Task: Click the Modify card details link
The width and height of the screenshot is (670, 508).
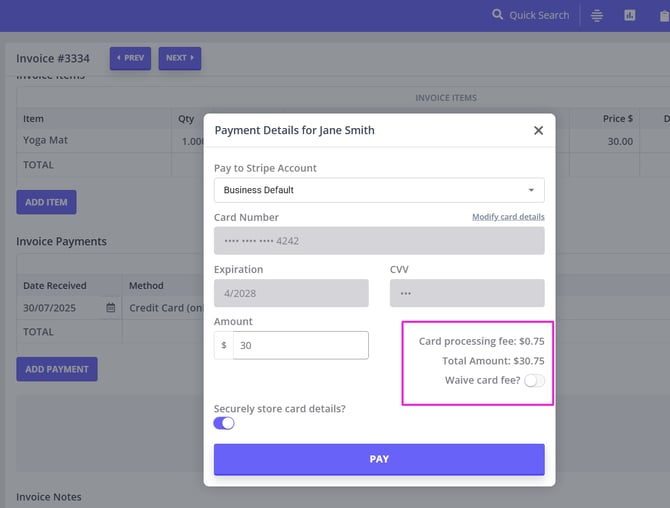Action: click(x=508, y=217)
